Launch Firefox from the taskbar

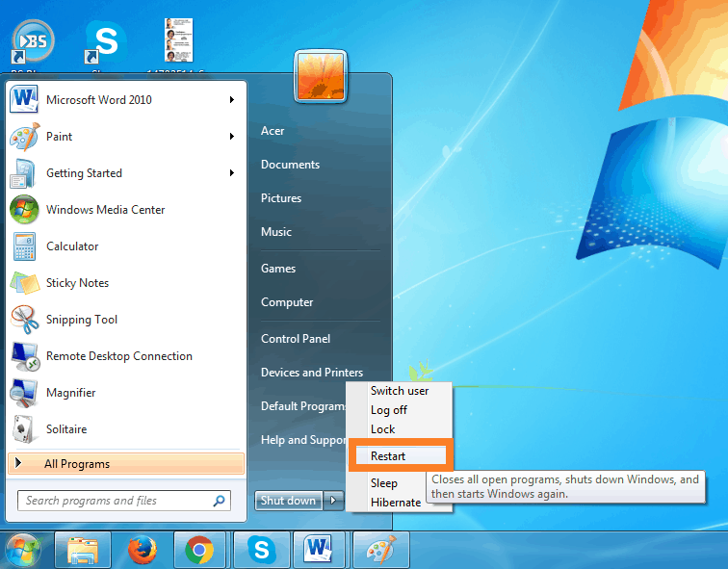pyautogui.click(x=143, y=550)
